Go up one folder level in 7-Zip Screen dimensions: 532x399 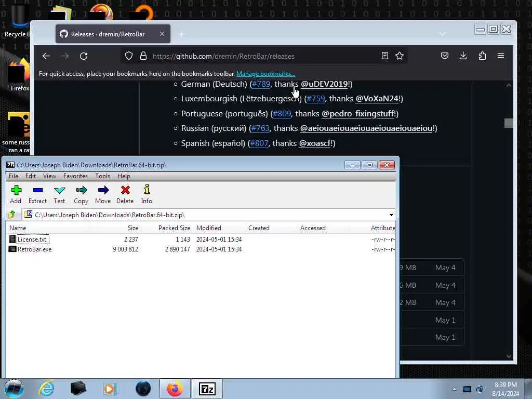click(12, 215)
